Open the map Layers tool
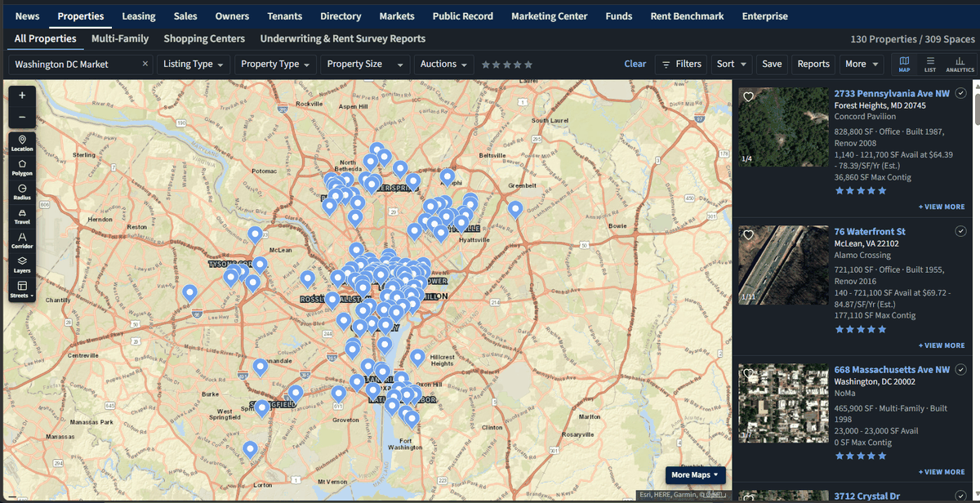The width and height of the screenshot is (980, 503). tap(22, 265)
